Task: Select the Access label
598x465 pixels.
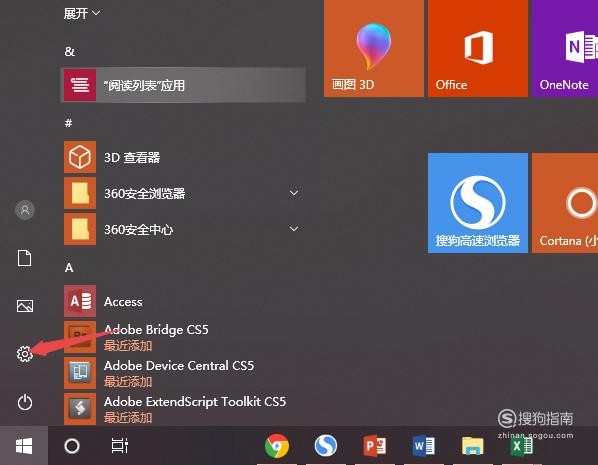Action: [x=123, y=302]
